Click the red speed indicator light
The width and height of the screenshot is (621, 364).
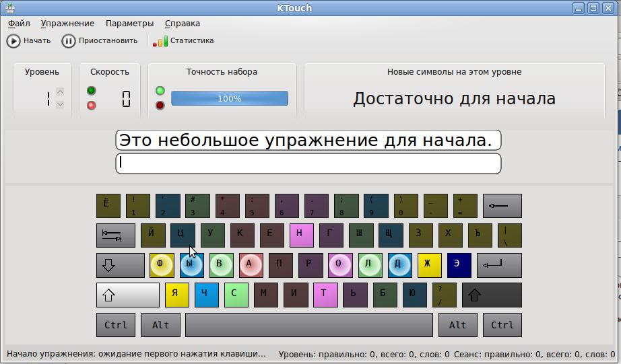(x=92, y=105)
